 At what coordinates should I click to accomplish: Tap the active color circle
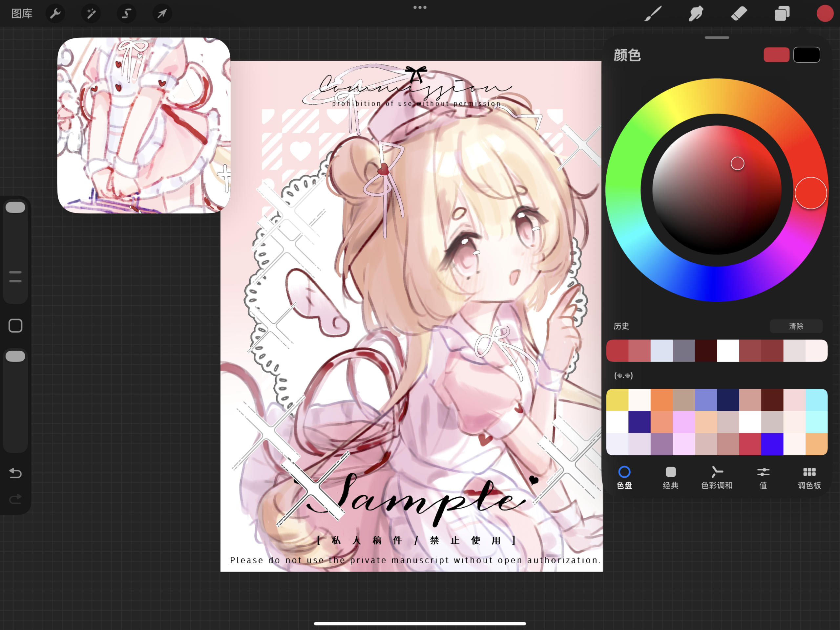tap(825, 14)
